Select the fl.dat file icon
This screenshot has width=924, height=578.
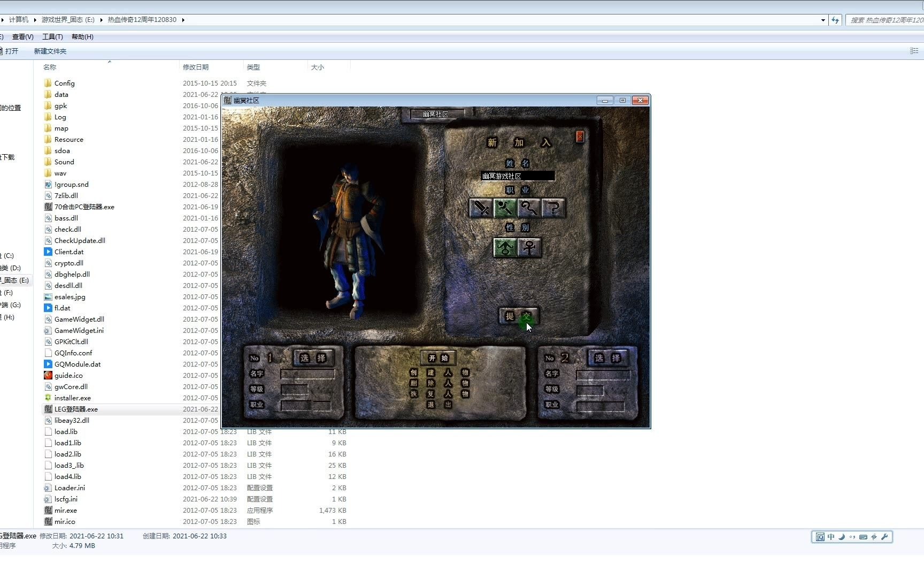48,308
